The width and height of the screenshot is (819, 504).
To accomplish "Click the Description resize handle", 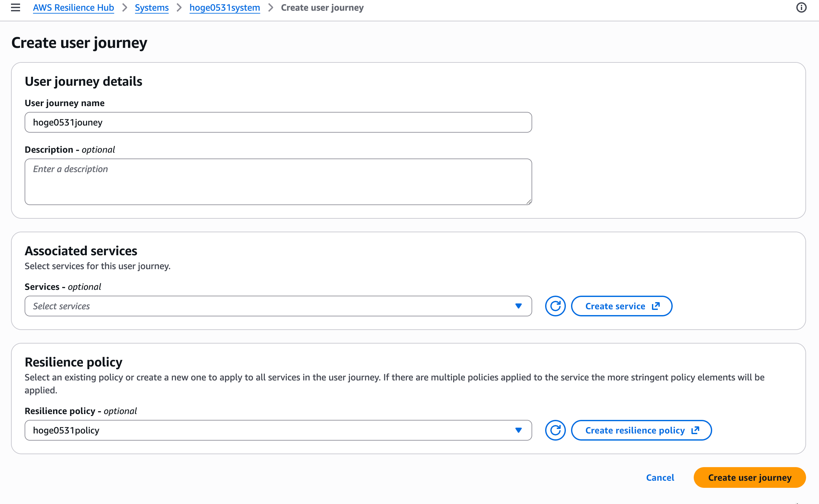I will (x=529, y=202).
